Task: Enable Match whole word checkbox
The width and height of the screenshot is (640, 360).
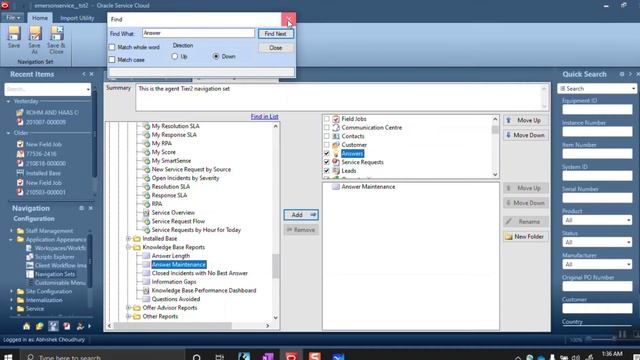Action: [112, 47]
